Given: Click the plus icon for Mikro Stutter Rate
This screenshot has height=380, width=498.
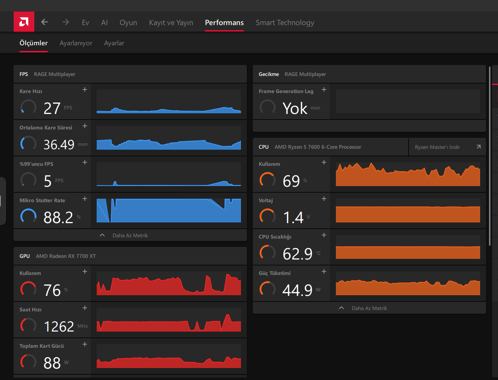Looking at the screenshot, I should coord(85,199).
